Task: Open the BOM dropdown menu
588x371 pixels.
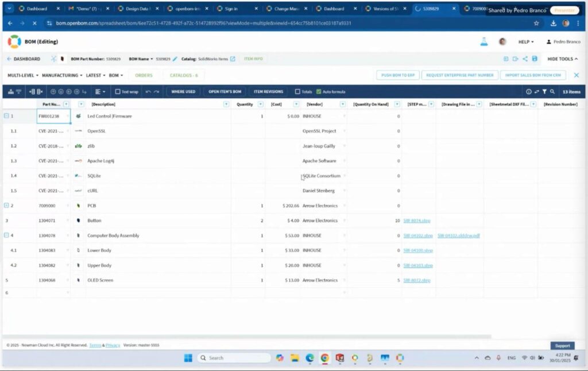Action: tap(116, 75)
